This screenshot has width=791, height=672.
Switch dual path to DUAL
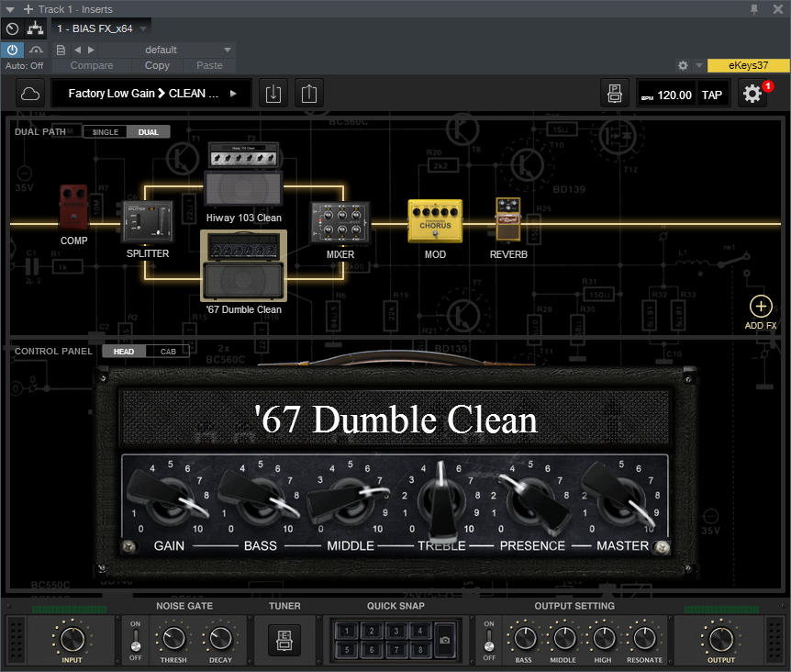click(149, 132)
